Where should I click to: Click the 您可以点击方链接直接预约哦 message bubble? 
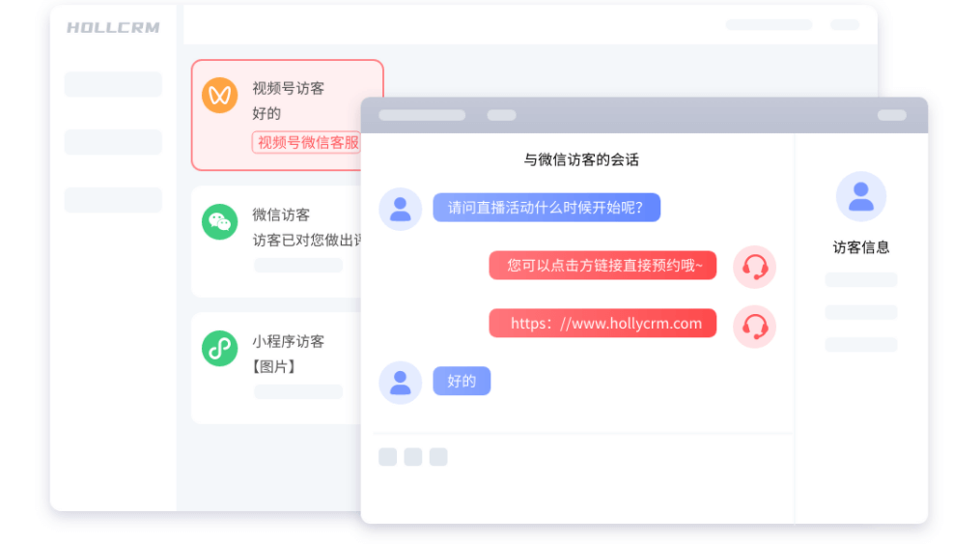coord(602,265)
